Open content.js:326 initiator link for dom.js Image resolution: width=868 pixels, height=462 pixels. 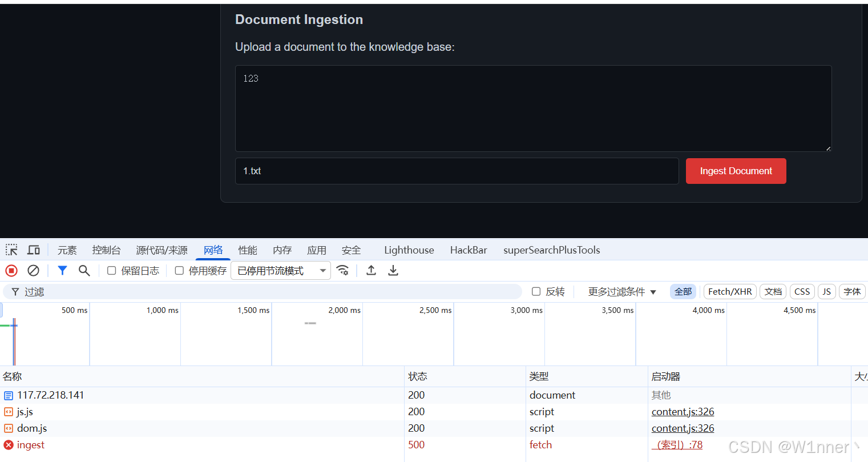[683, 428]
